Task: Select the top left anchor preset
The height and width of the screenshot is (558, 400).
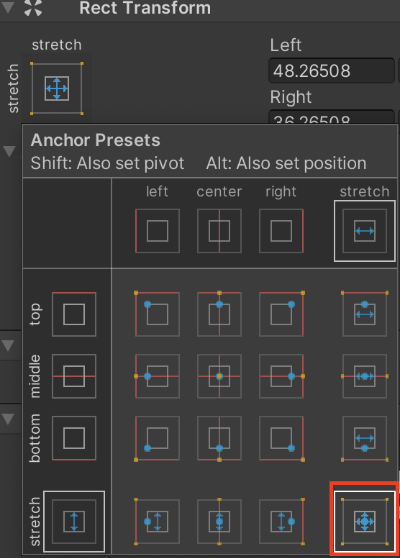Action: coord(157,314)
